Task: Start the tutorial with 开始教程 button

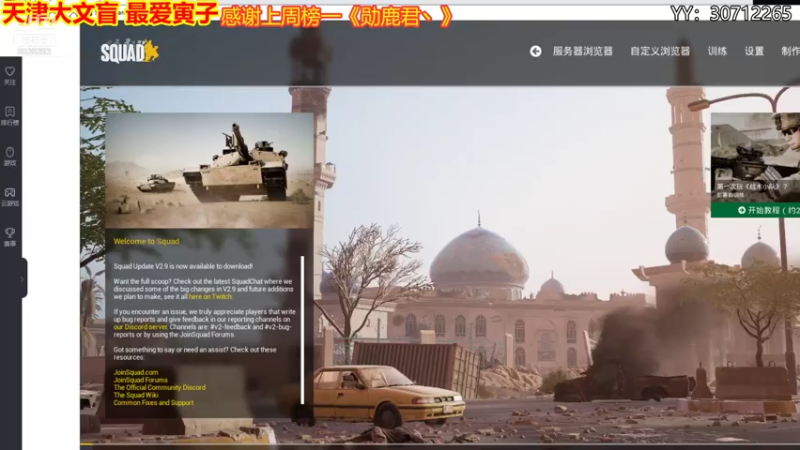Action: pyautogui.click(x=756, y=210)
